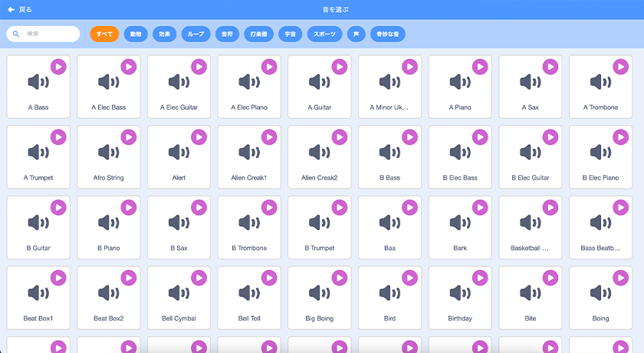Filter sounds by 宇宙 category
This screenshot has height=353, width=644.
290,34
